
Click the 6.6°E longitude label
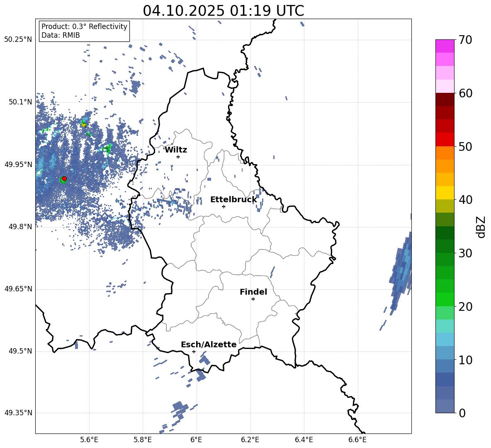(357, 440)
